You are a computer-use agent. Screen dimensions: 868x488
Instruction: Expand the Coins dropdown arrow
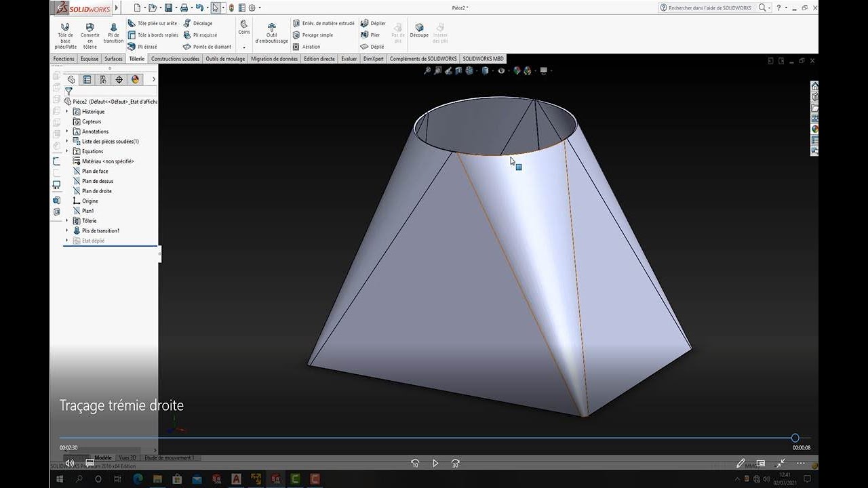[x=244, y=47]
